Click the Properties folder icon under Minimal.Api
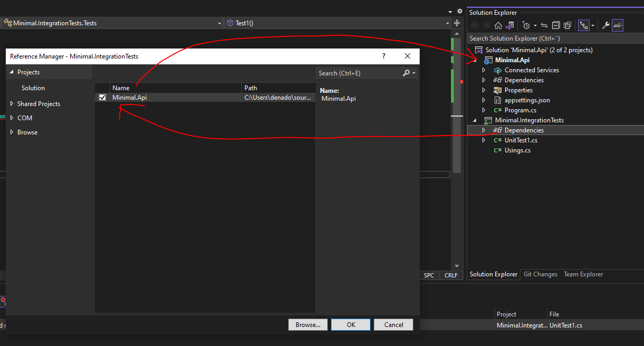The height and width of the screenshot is (346, 644). tap(497, 90)
